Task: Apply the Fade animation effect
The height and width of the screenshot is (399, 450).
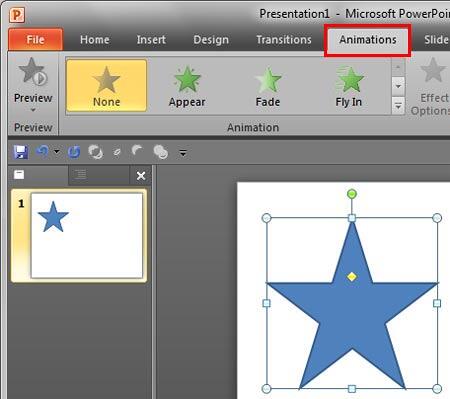Action: [268, 86]
